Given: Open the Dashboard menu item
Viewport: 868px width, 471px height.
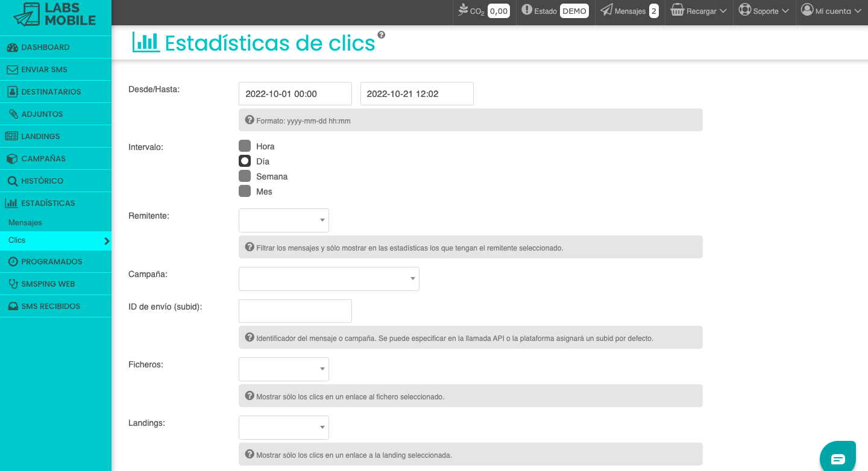Looking at the screenshot, I should click(x=55, y=47).
